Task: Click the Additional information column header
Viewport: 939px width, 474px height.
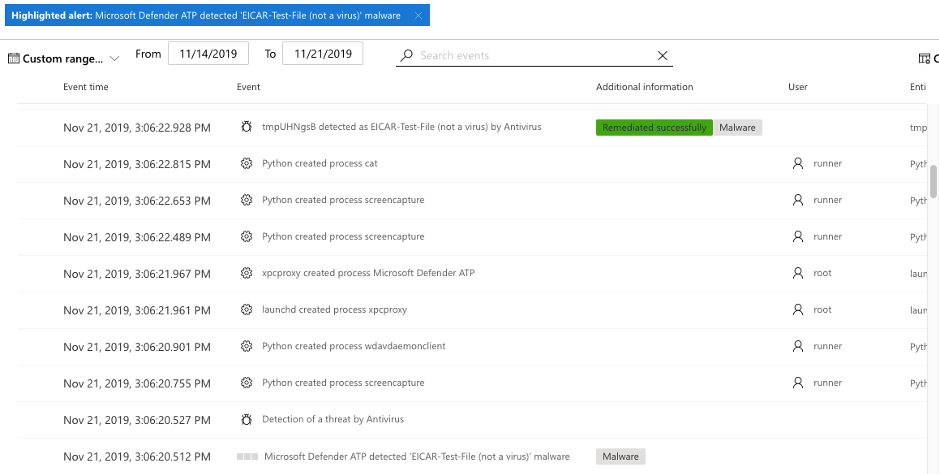Action: 644,87
